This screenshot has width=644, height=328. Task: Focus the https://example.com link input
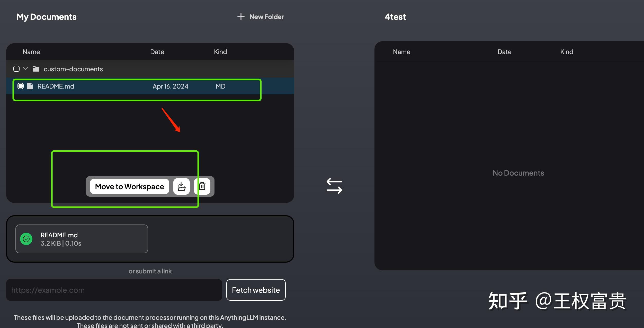(x=114, y=290)
